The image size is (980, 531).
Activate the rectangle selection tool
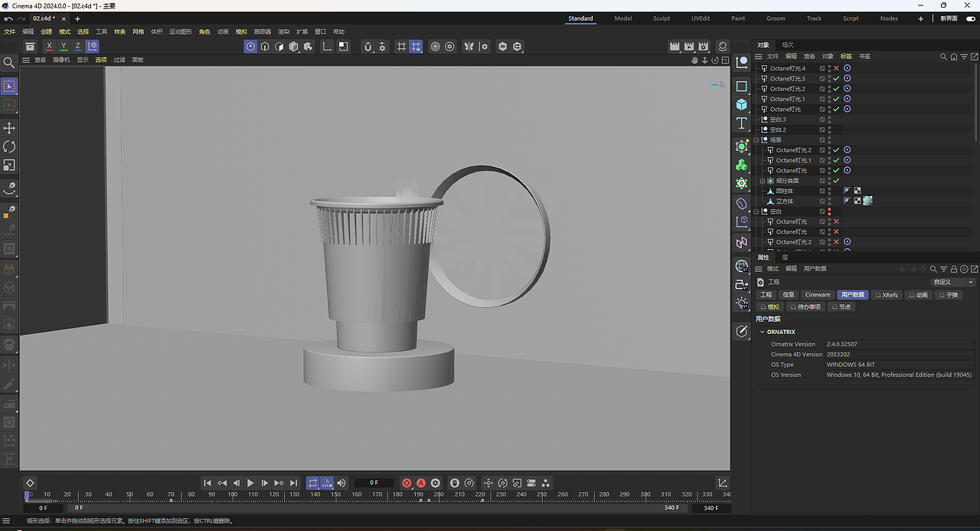[x=9, y=87]
